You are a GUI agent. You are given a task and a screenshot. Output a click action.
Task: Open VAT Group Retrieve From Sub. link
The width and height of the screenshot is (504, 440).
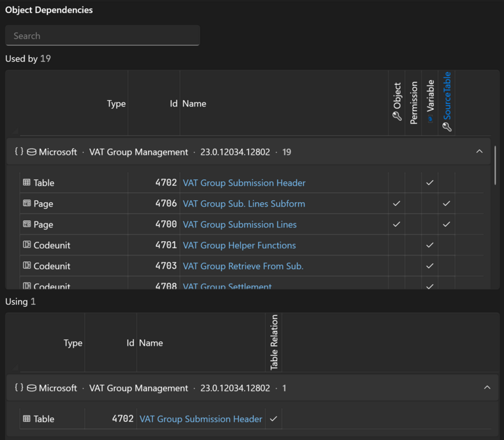click(243, 266)
